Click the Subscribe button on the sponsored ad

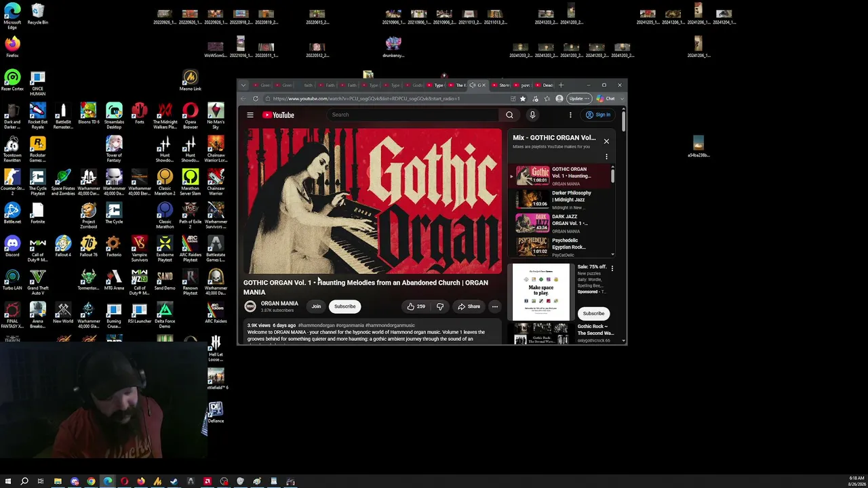pyautogui.click(x=593, y=314)
